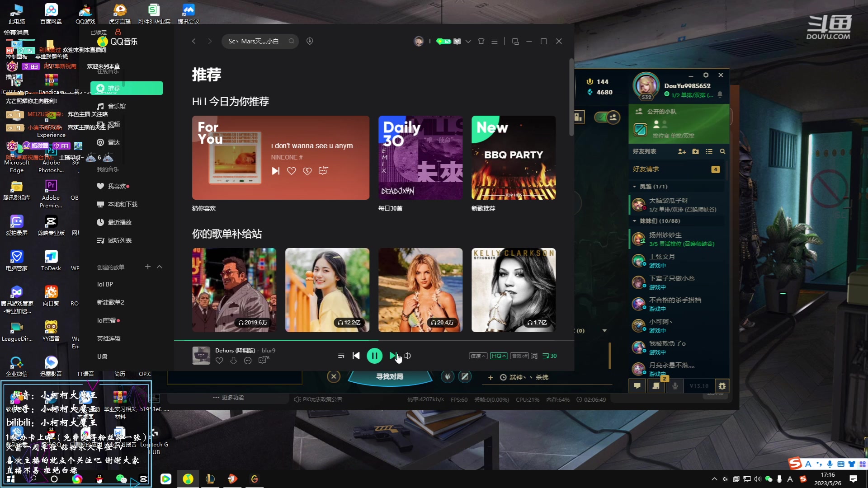868x488 pixels.
Task: Go back in QQ Music navigation
Action: (x=194, y=41)
